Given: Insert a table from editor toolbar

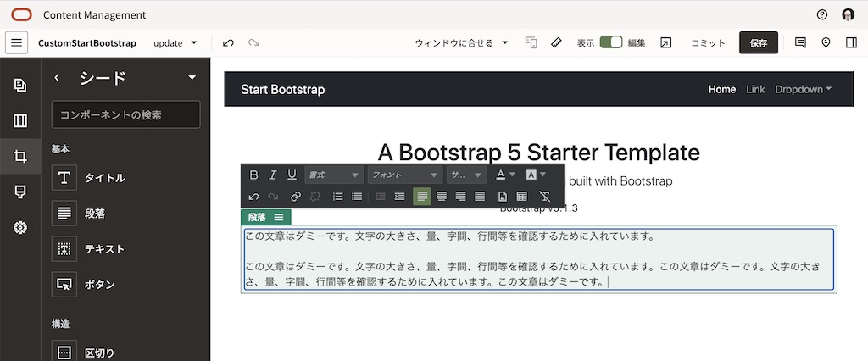Looking at the screenshot, I should point(522,197).
